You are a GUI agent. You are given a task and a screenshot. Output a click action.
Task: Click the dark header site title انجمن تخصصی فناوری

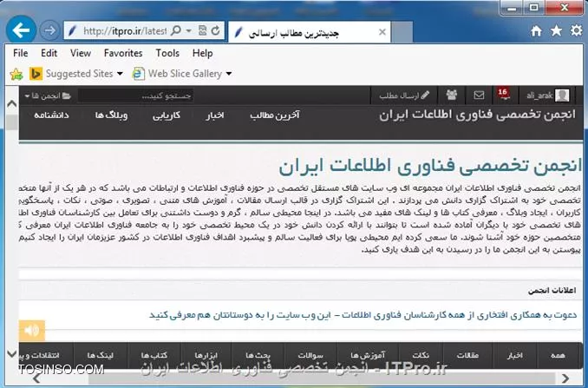(x=477, y=115)
